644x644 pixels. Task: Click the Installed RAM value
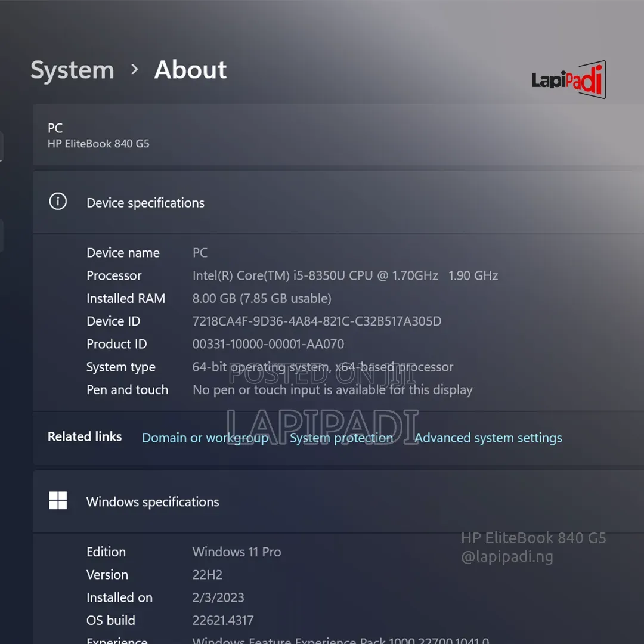[262, 299]
